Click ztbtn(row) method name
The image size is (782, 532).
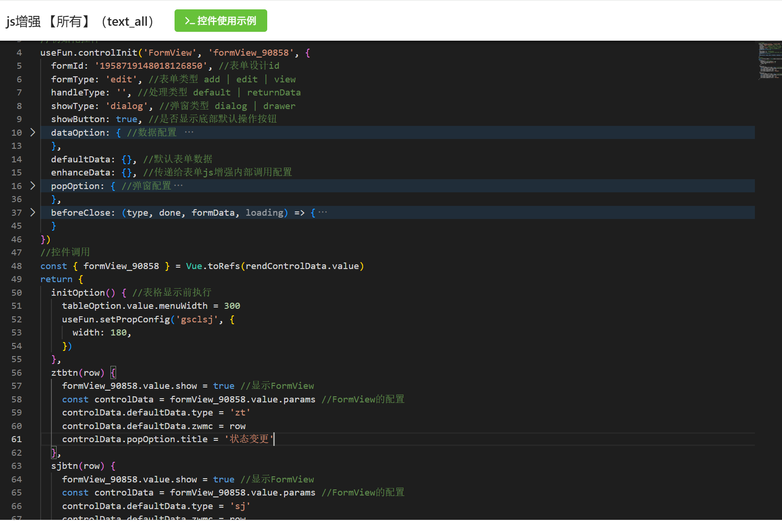click(78, 373)
